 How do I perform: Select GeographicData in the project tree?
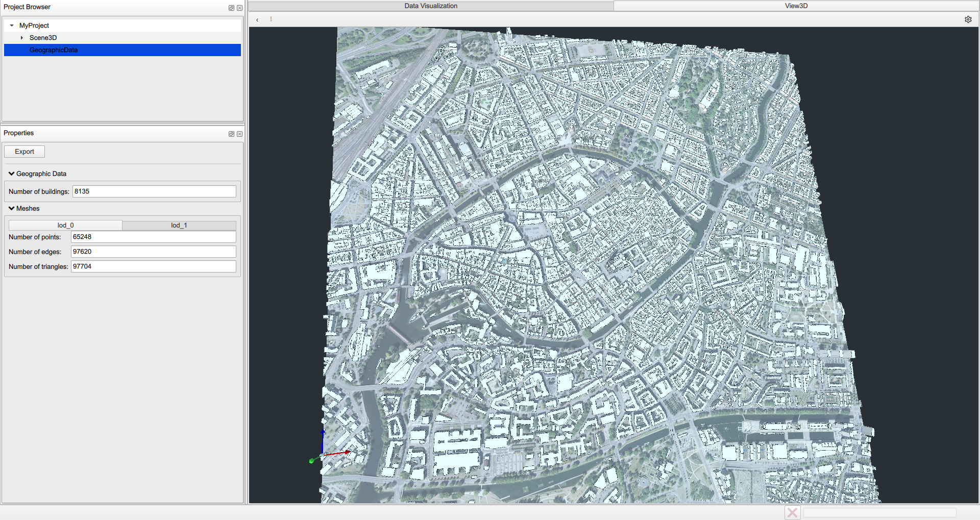click(x=54, y=50)
